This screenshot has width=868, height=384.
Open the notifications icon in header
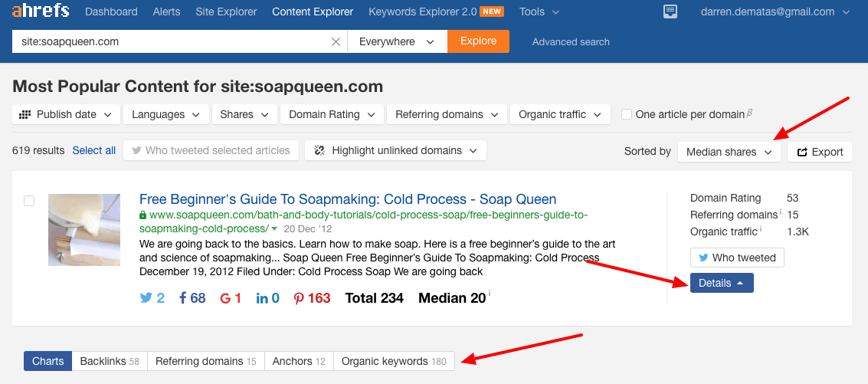670,11
